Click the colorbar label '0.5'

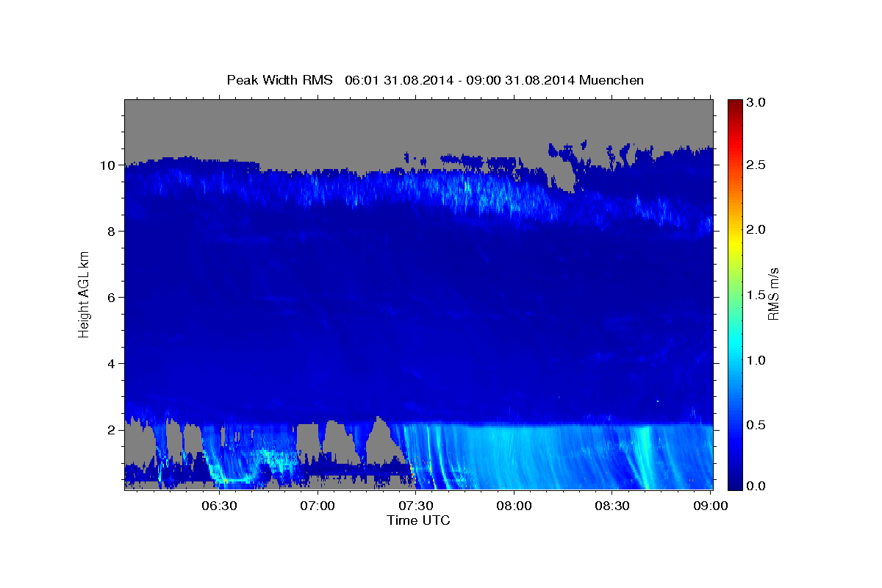tap(758, 425)
